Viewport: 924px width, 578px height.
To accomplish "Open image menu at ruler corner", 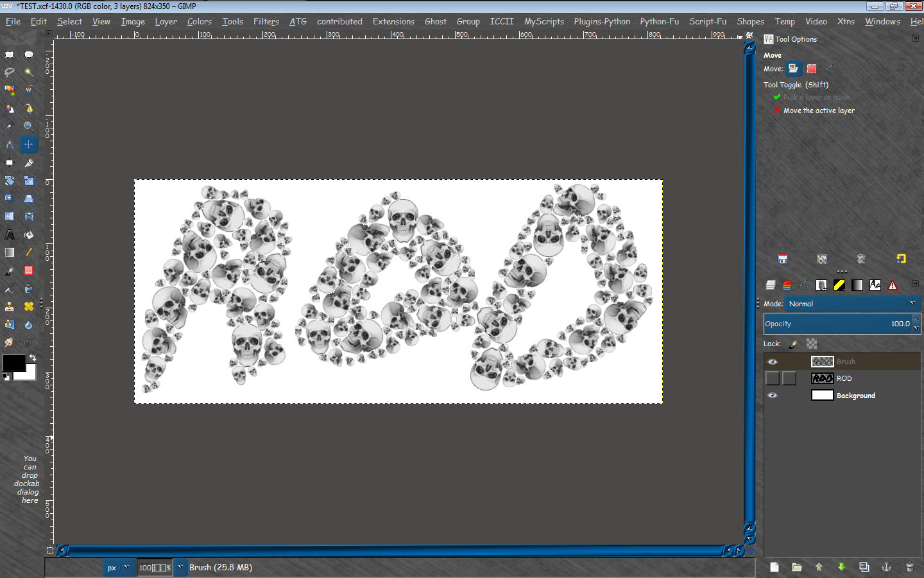I will point(49,34).
